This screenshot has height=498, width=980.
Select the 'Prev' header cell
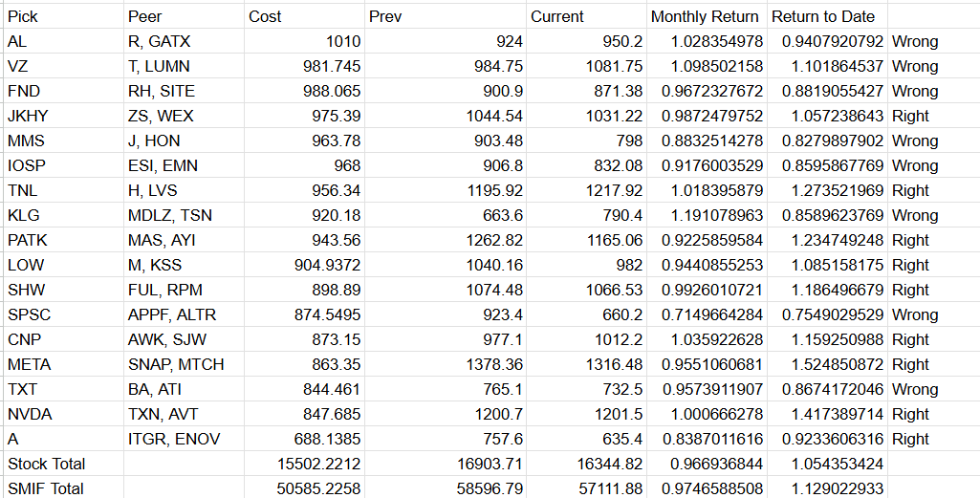click(446, 16)
